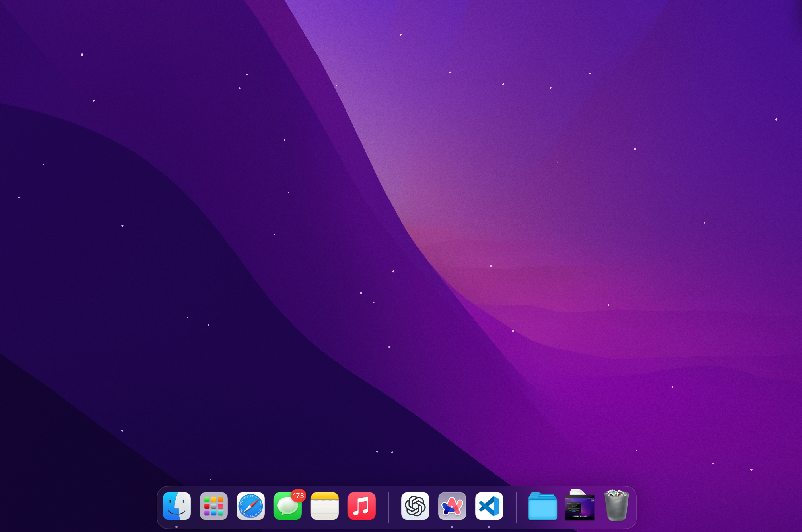The width and height of the screenshot is (802, 532).
Task: Open the blue folder stack in Dock
Action: tap(542, 506)
